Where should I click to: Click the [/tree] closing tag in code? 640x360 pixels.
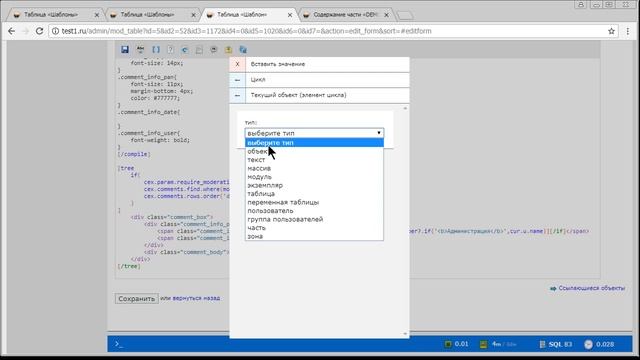(x=129, y=266)
